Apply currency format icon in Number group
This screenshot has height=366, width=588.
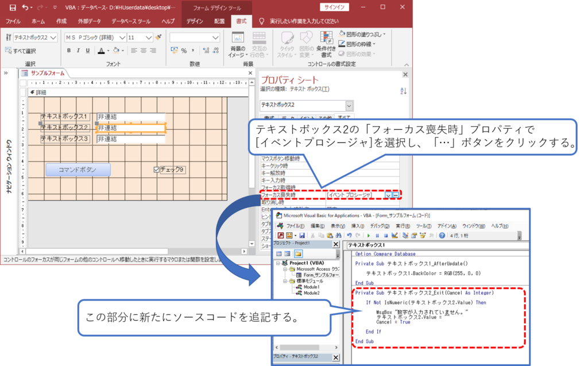coord(174,51)
